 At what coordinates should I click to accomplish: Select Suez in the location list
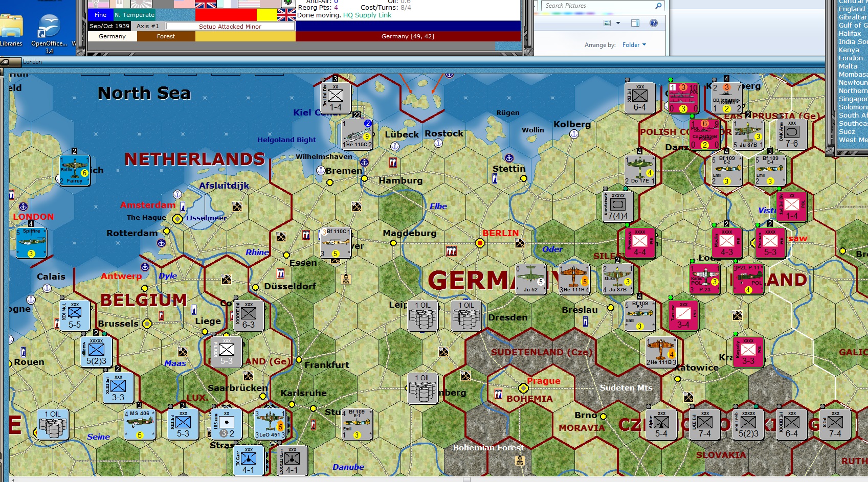click(847, 132)
